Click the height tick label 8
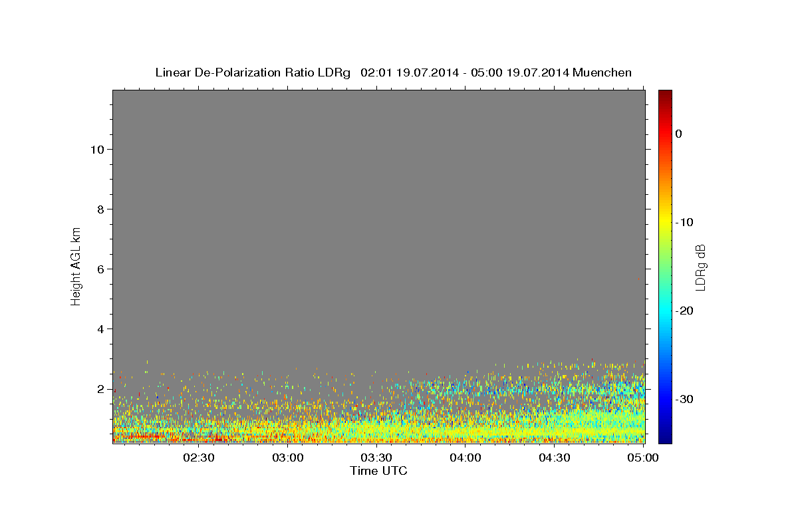 click(100, 209)
